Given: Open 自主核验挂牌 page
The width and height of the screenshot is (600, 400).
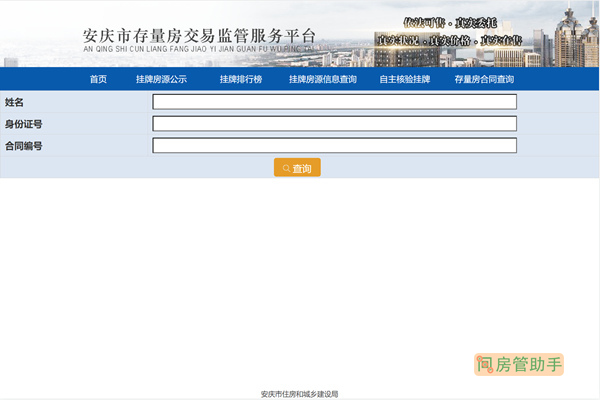Looking at the screenshot, I should tap(405, 79).
